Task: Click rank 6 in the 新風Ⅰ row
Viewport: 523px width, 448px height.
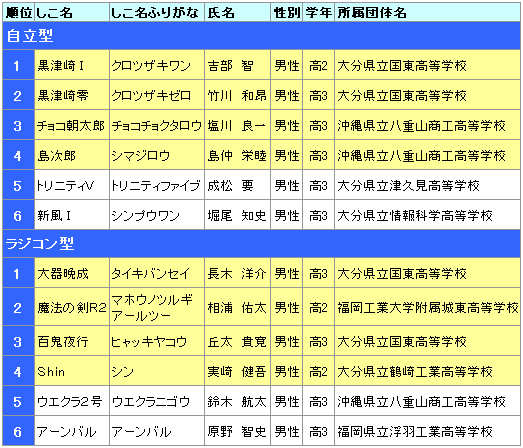Action: click(18, 216)
